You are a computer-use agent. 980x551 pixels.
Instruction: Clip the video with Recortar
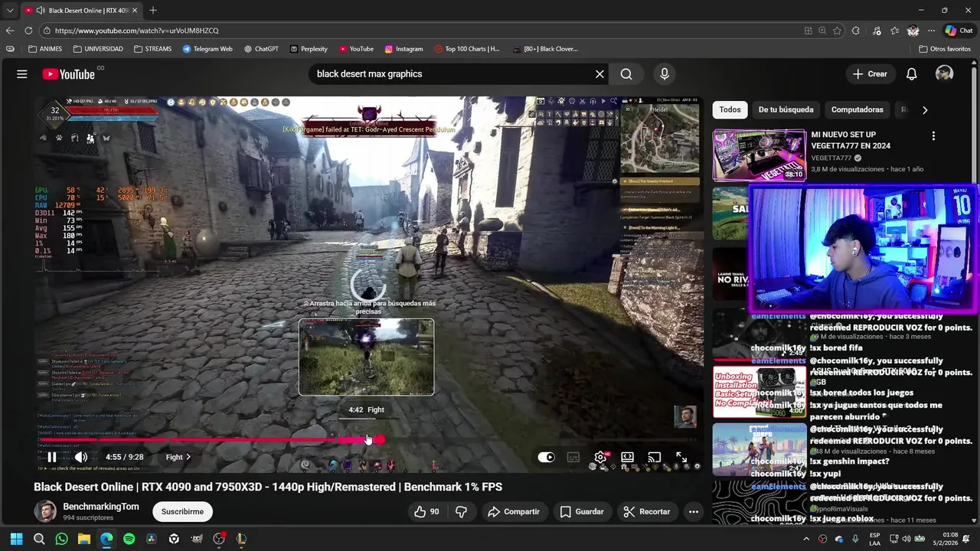pos(647,511)
